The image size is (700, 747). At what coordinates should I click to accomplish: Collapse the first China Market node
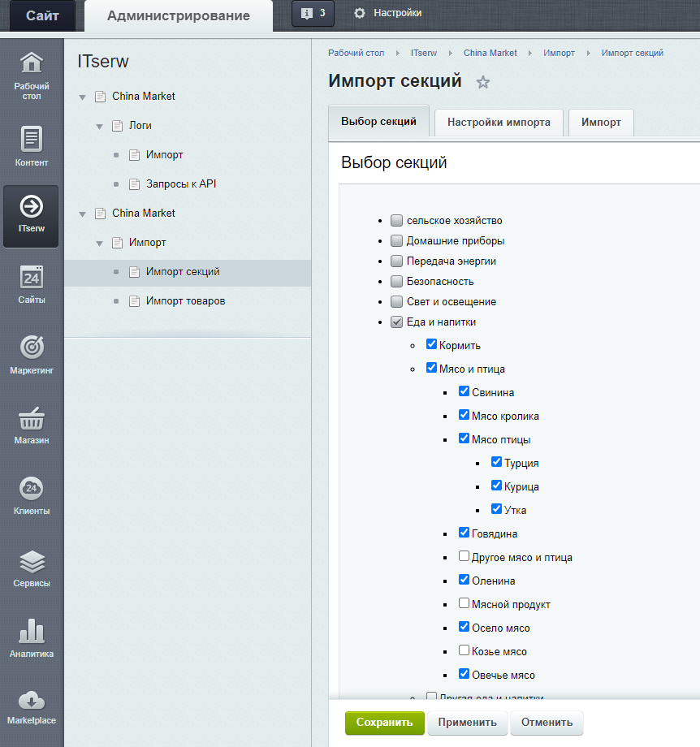click(x=82, y=97)
